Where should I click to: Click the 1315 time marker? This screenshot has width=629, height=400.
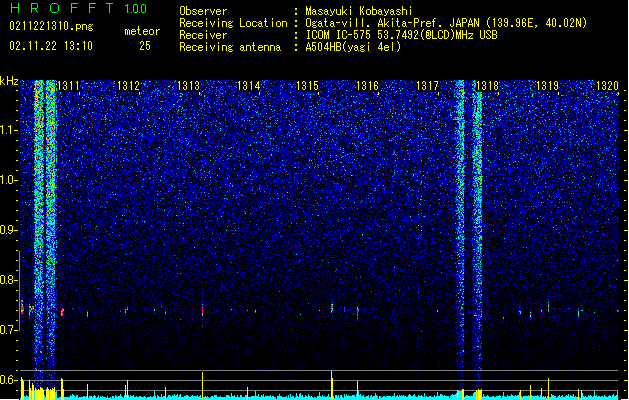(307, 86)
